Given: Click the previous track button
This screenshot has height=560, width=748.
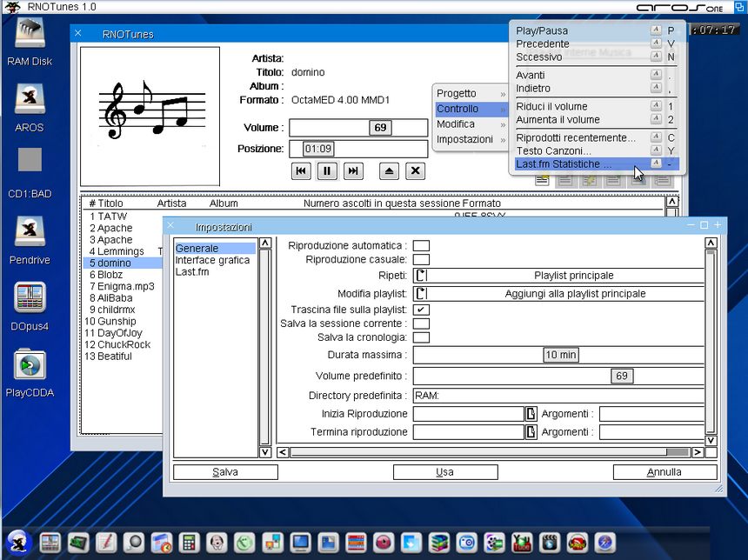Looking at the screenshot, I should click(x=301, y=171).
